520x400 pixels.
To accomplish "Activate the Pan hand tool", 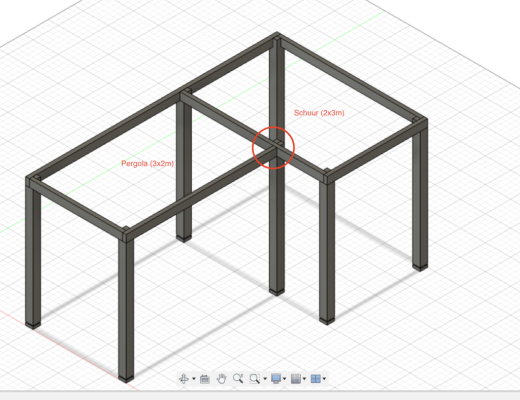I will tap(221, 379).
